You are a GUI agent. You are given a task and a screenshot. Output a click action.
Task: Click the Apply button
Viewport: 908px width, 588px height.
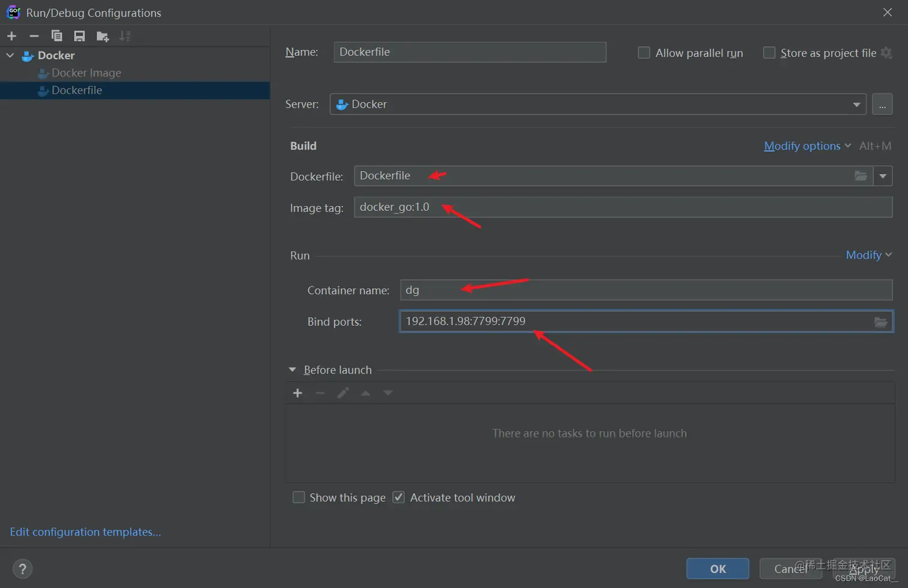[x=864, y=569]
